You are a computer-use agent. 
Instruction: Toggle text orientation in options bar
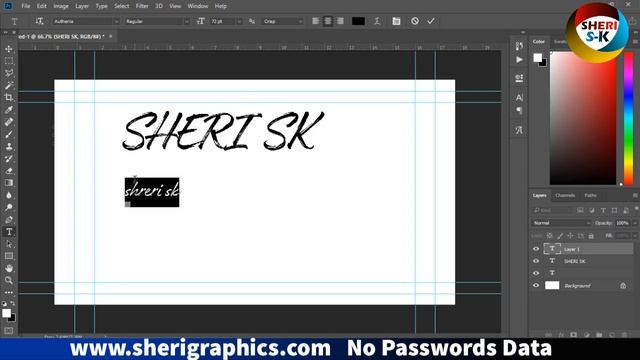pos(39,21)
